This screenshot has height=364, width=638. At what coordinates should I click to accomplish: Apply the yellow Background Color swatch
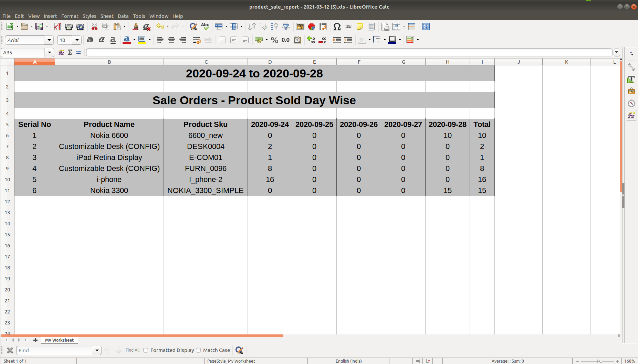[x=142, y=40]
